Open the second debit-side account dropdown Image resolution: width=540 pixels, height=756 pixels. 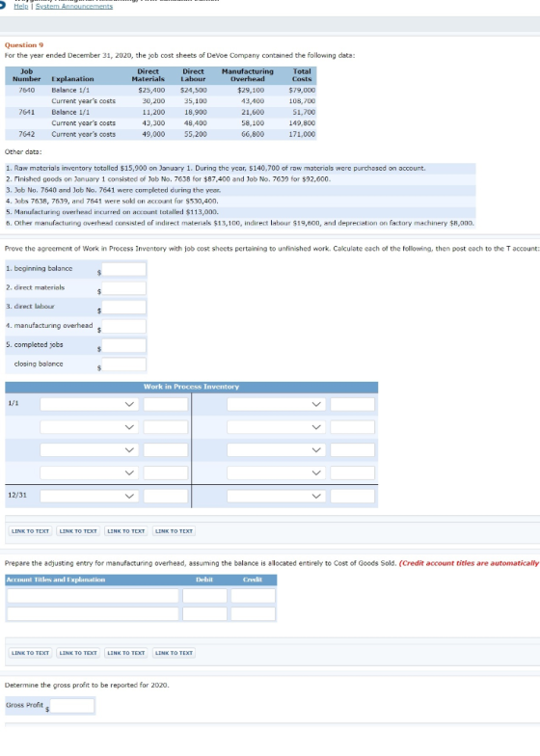pyautogui.click(x=89, y=426)
